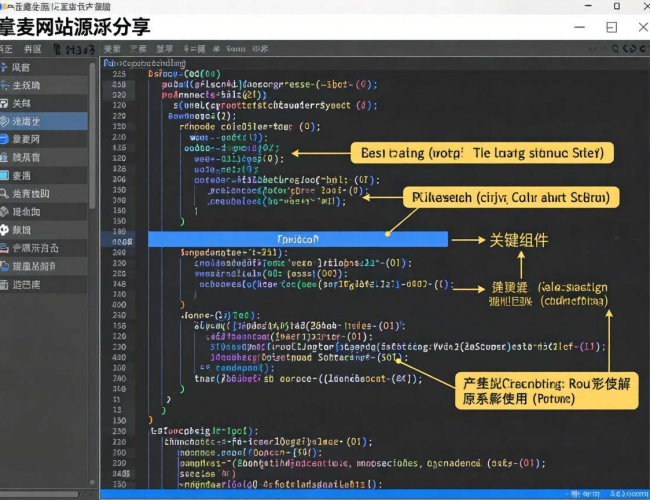Click the yellow "Best baing" callout box

pos(481,153)
